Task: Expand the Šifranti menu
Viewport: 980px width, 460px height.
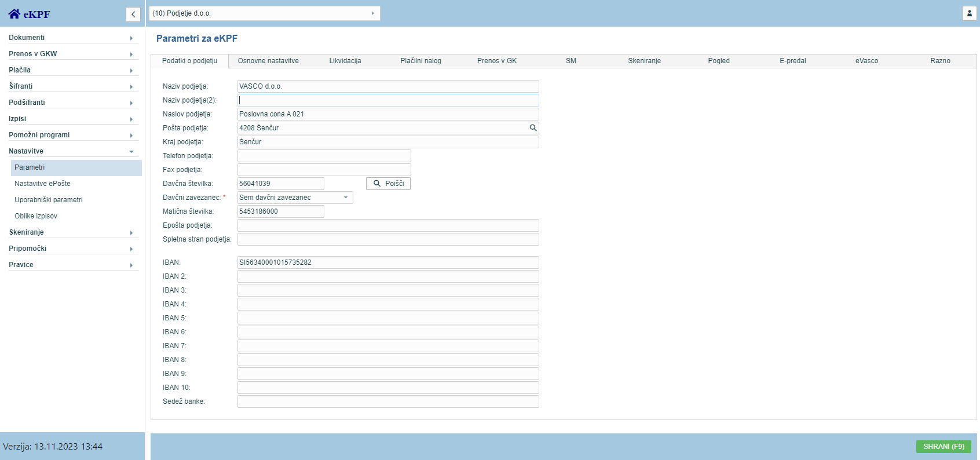Action: pyautogui.click(x=74, y=86)
